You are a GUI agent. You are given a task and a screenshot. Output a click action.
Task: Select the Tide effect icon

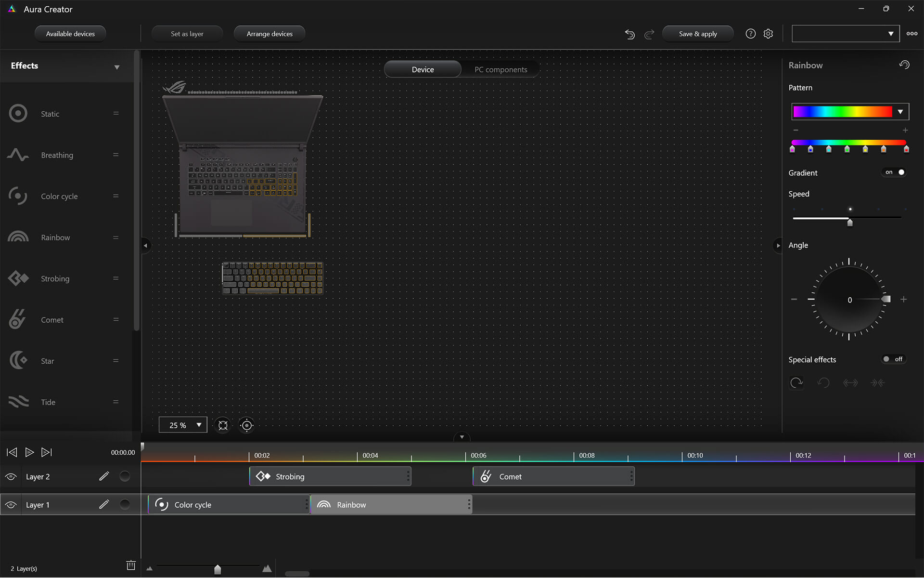point(18,402)
